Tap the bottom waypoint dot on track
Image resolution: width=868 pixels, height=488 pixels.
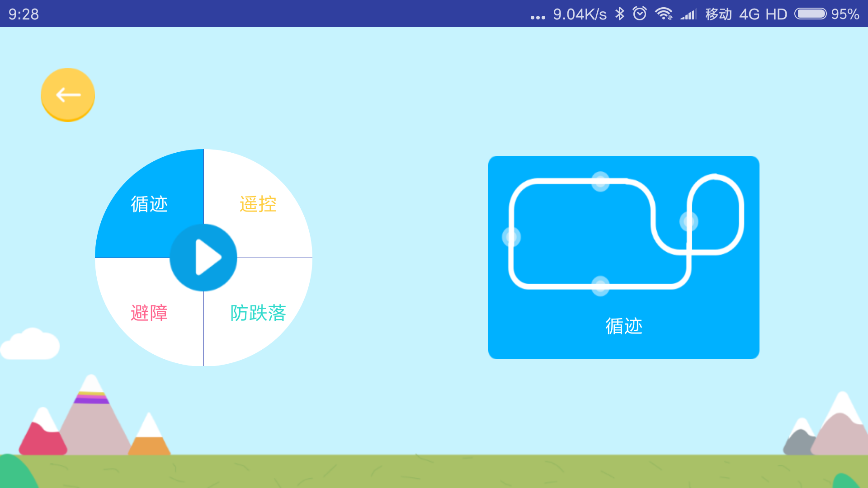(600, 286)
